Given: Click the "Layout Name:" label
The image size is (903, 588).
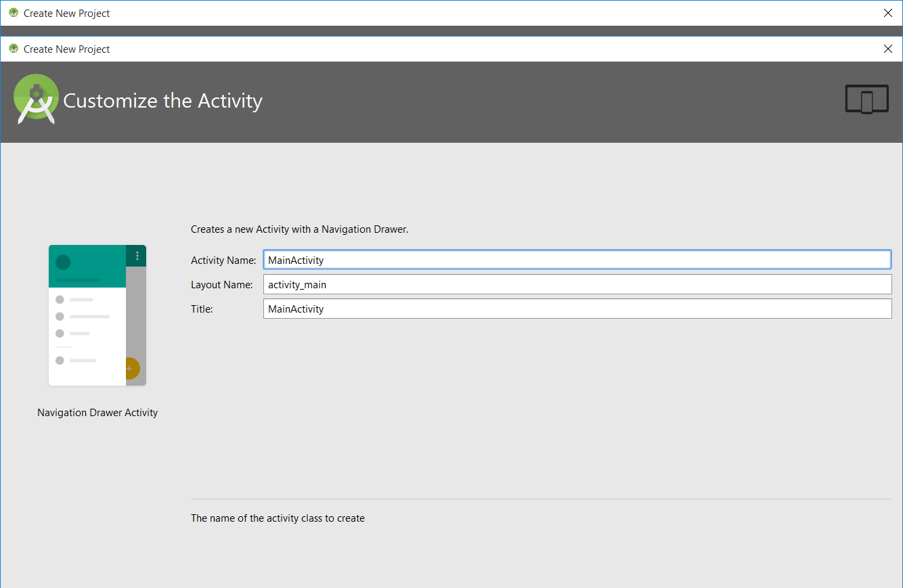Looking at the screenshot, I should pos(222,285).
